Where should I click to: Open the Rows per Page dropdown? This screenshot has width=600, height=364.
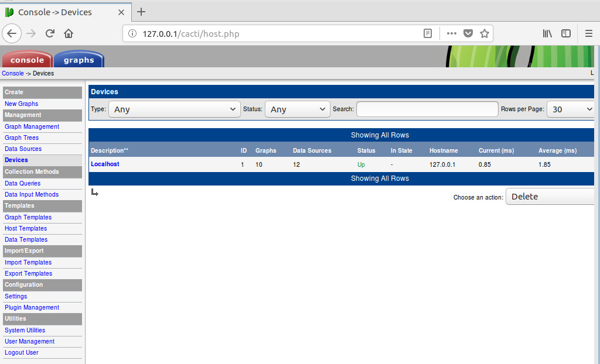pos(571,109)
